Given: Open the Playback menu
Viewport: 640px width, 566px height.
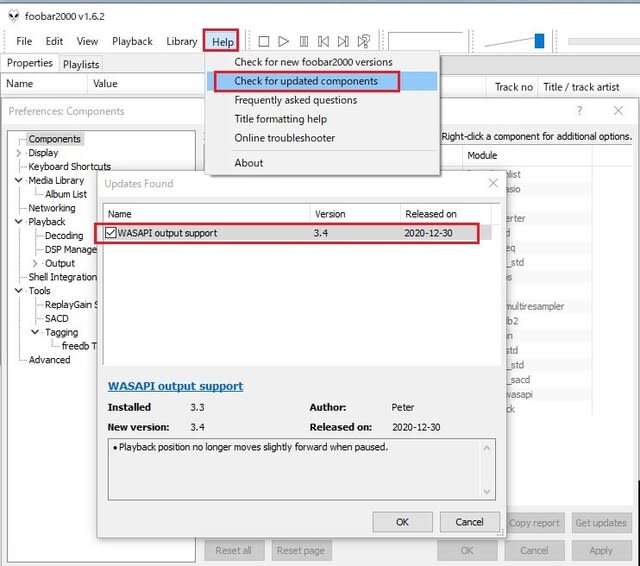Looking at the screenshot, I should [132, 41].
